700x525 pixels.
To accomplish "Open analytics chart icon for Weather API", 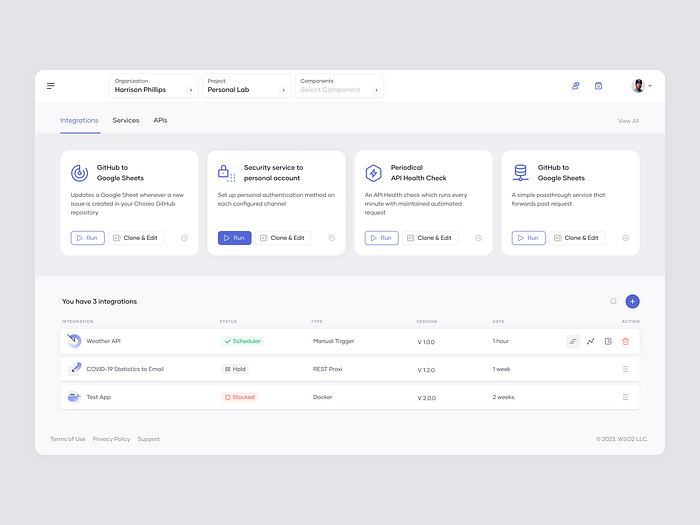I will tap(590, 342).
